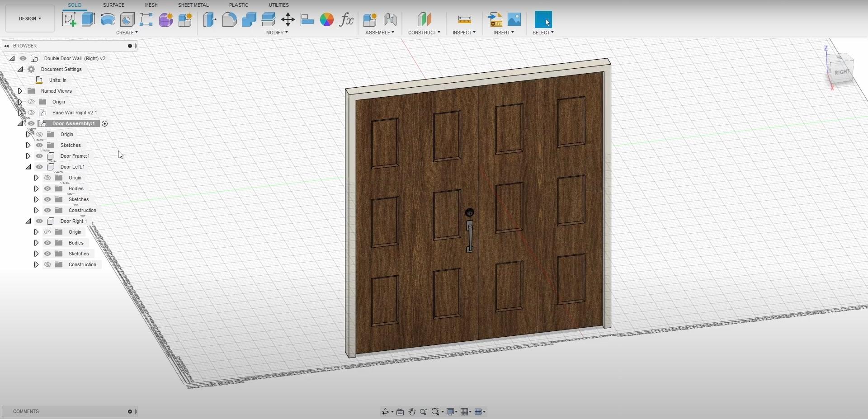Expand the COMMENTS panel plus button
The width and height of the screenshot is (868, 419).
coord(130,411)
